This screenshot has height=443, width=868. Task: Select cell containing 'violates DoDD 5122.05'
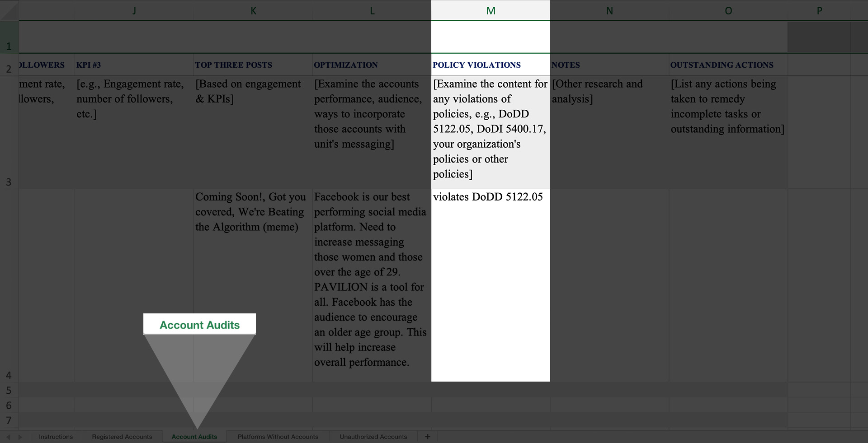pyautogui.click(x=491, y=285)
